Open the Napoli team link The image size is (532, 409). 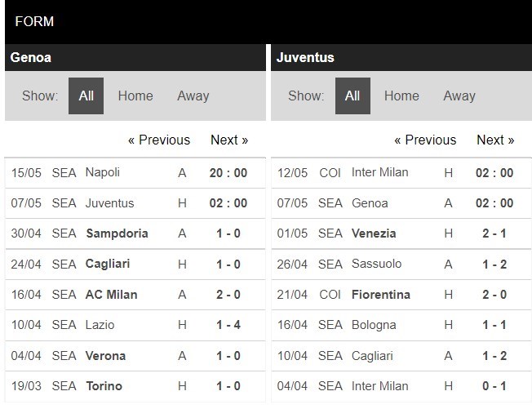coord(103,172)
